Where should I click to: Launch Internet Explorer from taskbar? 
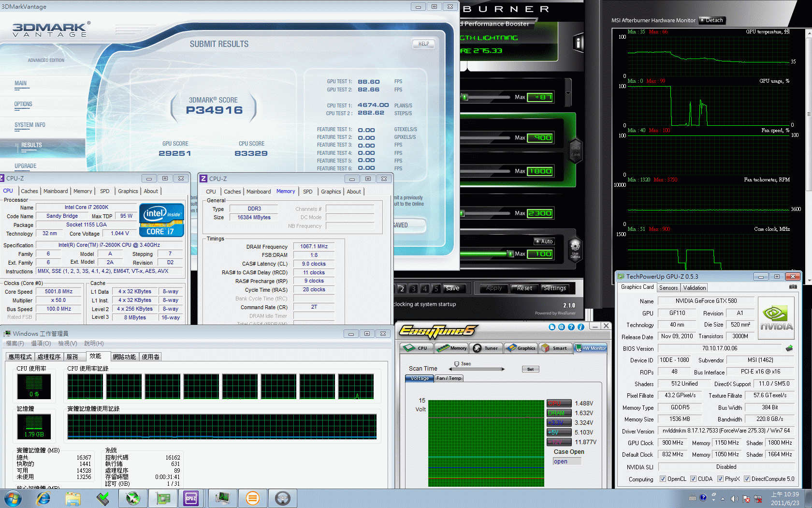click(43, 498)
